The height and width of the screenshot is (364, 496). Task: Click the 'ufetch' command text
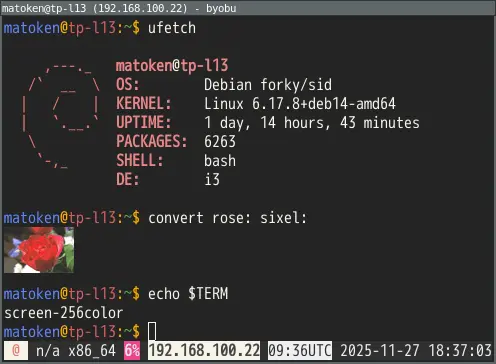[172, 28]
